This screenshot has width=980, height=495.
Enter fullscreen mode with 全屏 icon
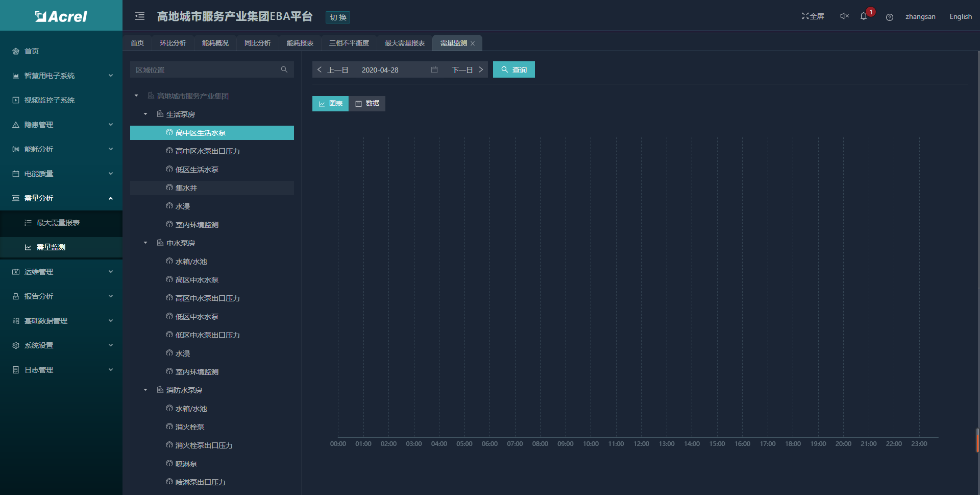(813, 16)
